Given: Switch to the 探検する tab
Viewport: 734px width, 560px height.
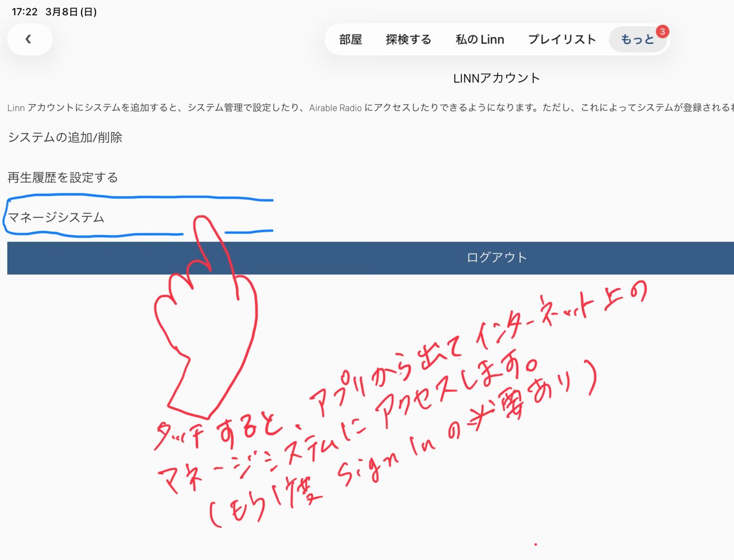Looking at the screenshot, I should [x=408, y=40].
